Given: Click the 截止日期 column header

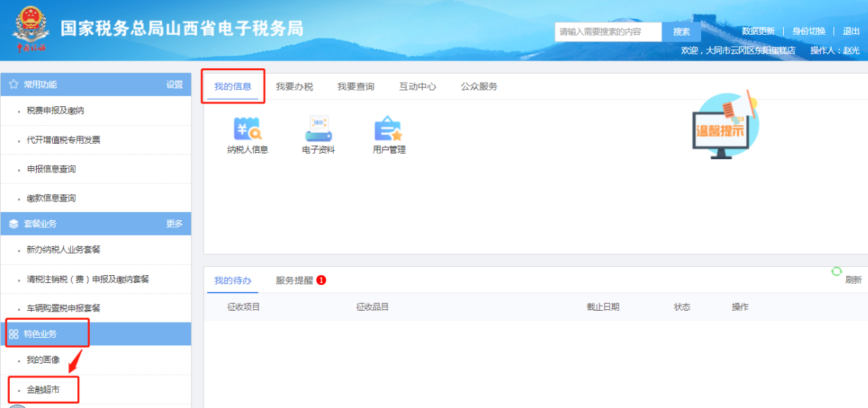Looking at the screenshot, I should tap(603, 307).
